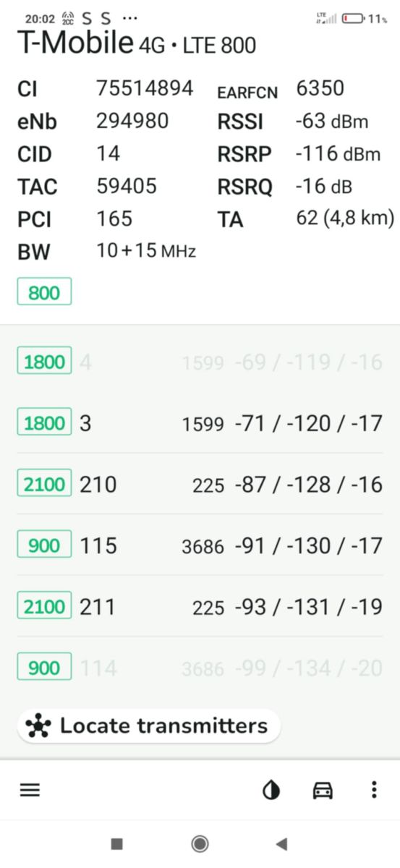Tap the T-Mobile network title
Screen dimensions: 400x868
click(75, 44)
